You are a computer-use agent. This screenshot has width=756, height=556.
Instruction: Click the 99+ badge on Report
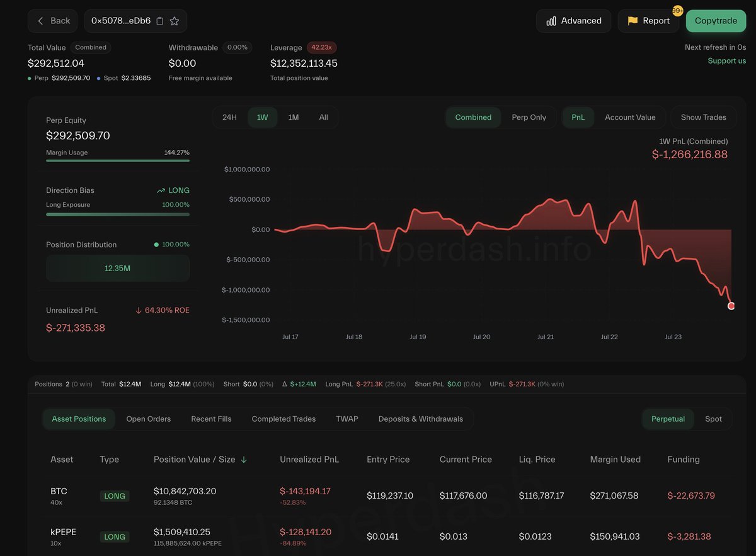678,11
